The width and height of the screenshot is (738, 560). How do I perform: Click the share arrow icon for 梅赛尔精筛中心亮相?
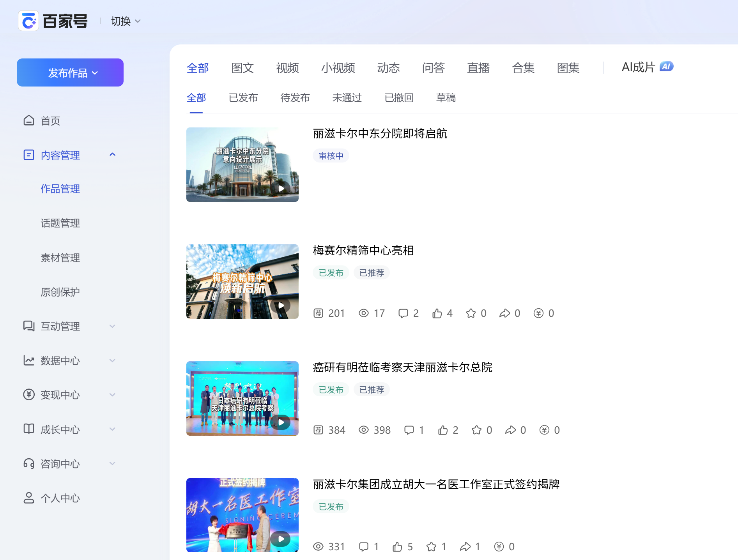(504, 313)
